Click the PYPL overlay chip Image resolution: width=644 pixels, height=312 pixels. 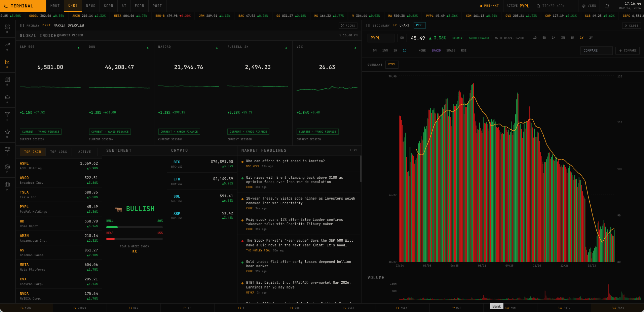tap(392, 64)
